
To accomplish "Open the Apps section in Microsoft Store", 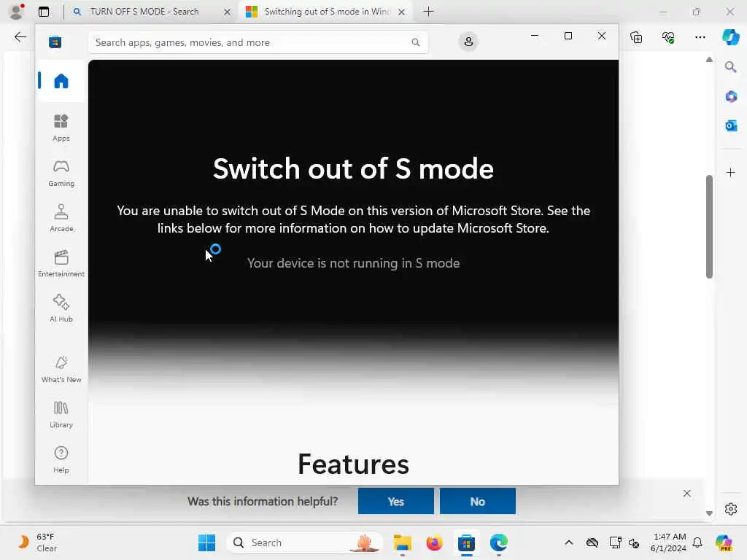I will pyautogui.click(x=61, y=128).
